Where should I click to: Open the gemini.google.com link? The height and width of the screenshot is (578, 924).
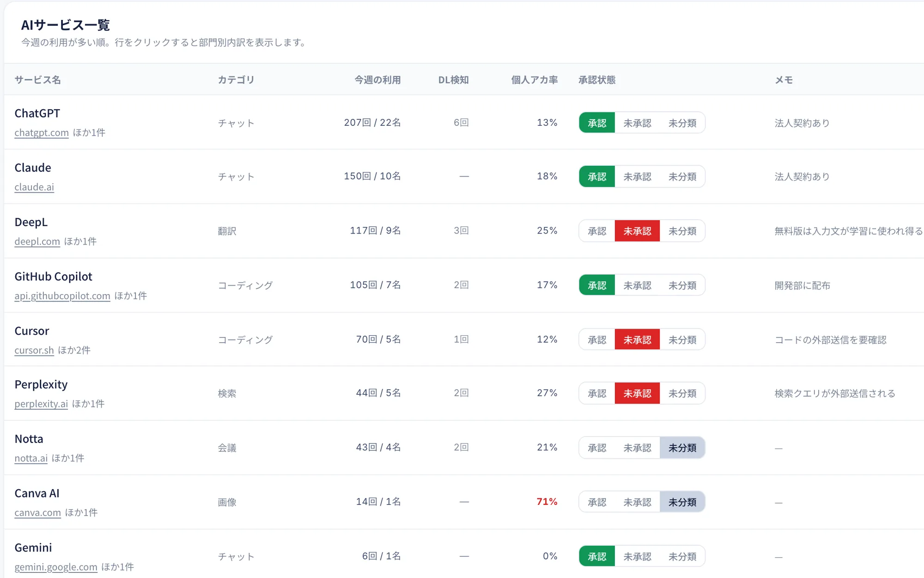pyautogui.click(x=56, y=567)
